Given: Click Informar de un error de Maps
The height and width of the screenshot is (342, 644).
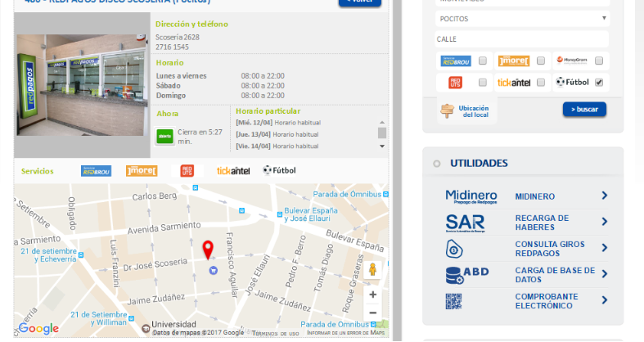Looking at the screenshot, I should click(x=346, y=332).
